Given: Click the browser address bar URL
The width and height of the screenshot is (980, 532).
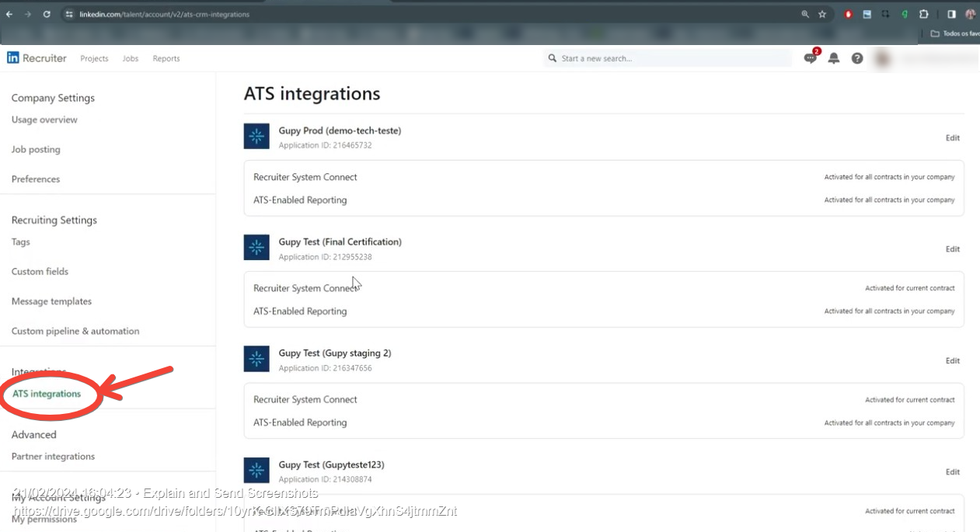Looking at the screenshot, I should click(164, 14).
